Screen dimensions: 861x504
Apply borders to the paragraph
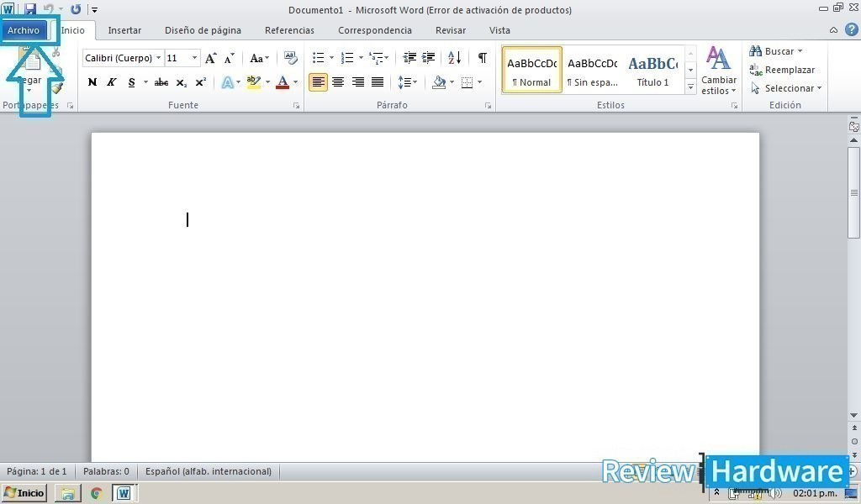pos(467,82)
